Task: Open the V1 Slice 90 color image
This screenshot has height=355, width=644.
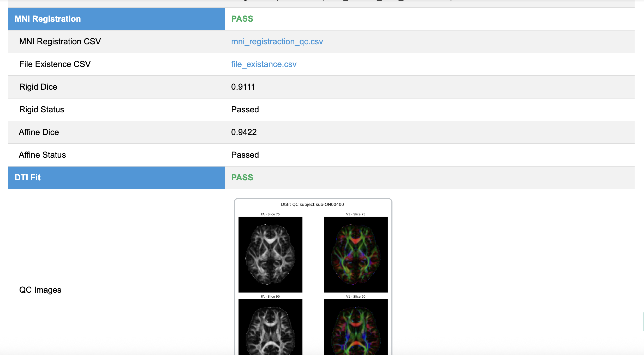Action: [356, 327]
